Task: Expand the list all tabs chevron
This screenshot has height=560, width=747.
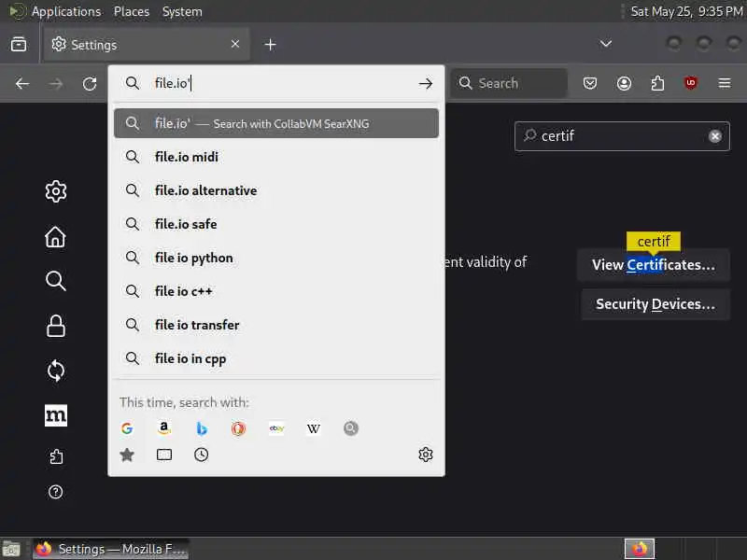Action: coord(605,44)
